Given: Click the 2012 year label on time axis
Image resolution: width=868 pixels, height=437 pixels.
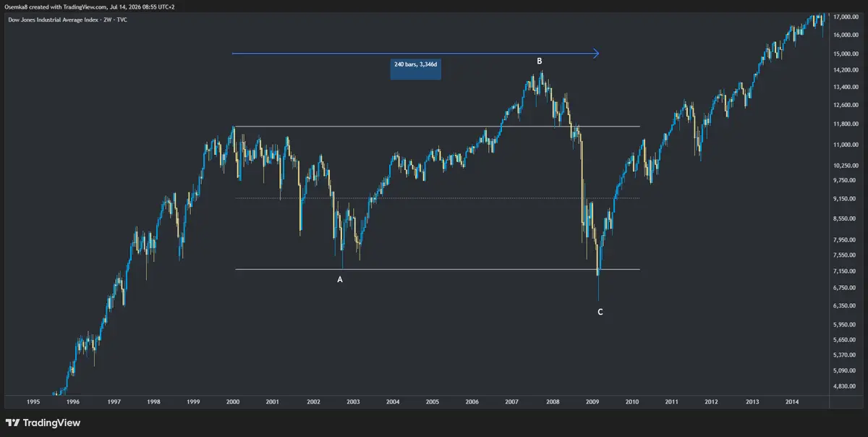Looking at the screenshot, I should pos(712,402).
